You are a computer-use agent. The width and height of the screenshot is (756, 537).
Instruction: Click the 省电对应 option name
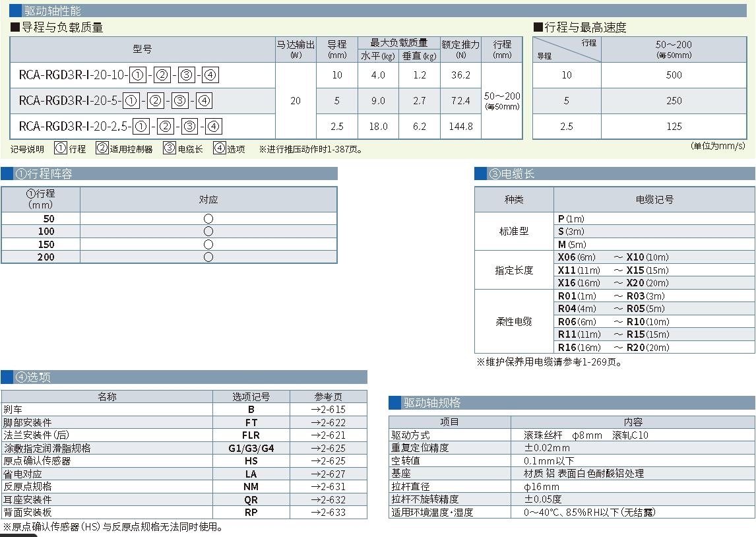point(22,474)
